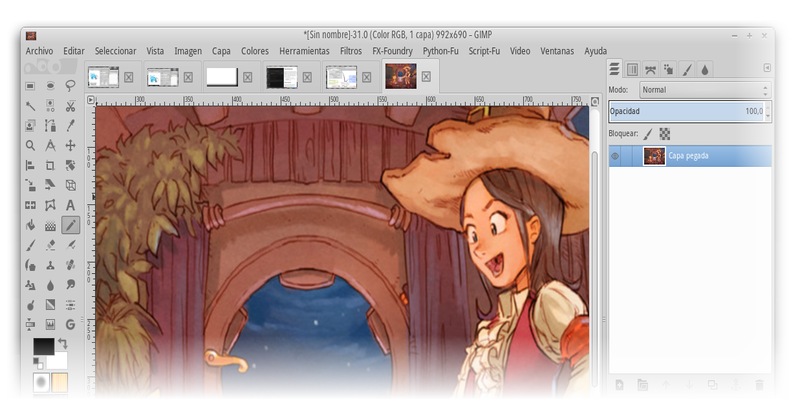
Task: Switch to the Layers dock tab
Action: (615, 69)
